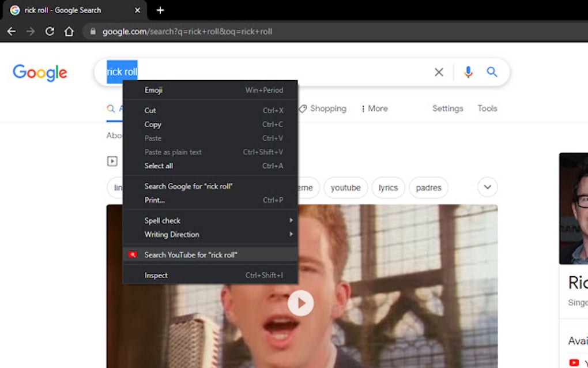Expand the Spell check submenu
Image resolution: width=588 pixels, height=368 pixels.
click(163, 220)
